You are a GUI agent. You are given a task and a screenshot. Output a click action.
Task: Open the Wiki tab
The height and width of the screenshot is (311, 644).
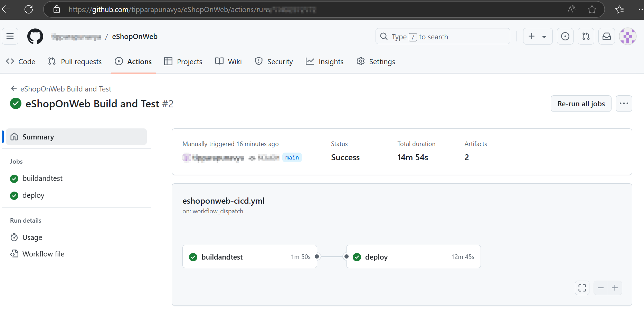tap(228, 61)
